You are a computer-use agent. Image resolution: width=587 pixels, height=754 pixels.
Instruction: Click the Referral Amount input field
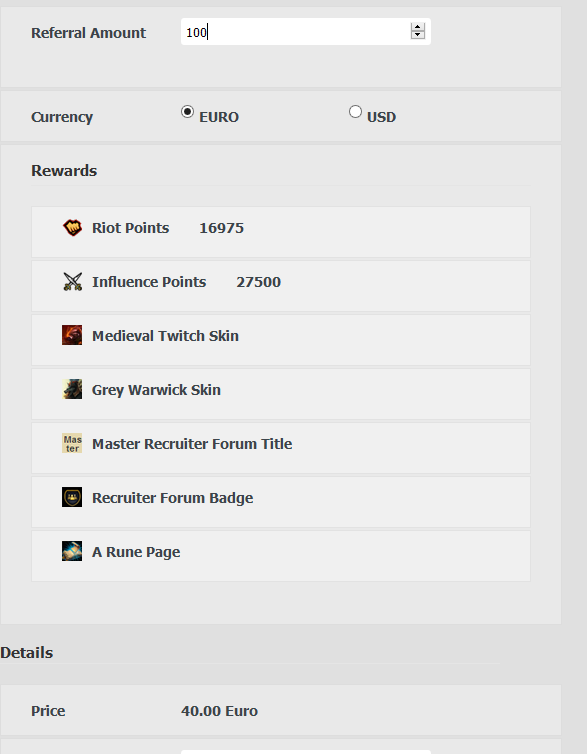306,32
